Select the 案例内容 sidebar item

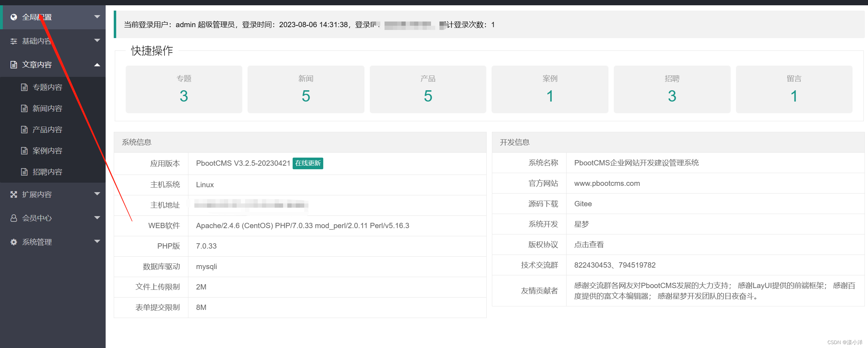tap(48, 151)
